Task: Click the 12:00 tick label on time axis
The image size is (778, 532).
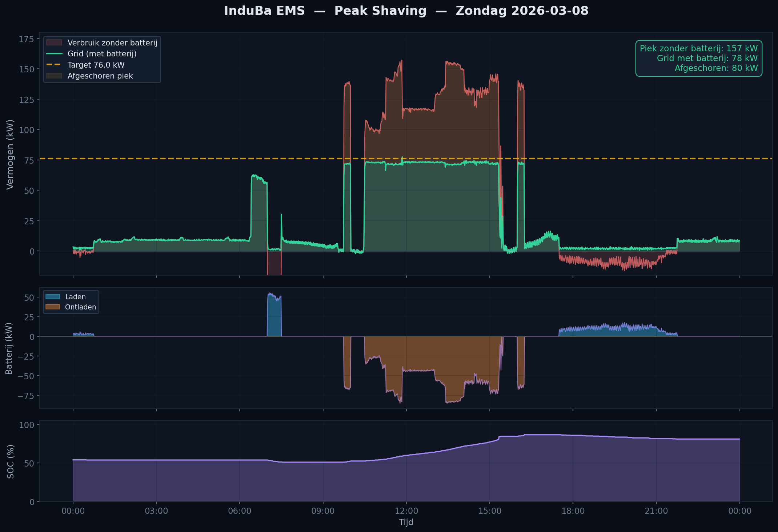Action: pos(406,511)
